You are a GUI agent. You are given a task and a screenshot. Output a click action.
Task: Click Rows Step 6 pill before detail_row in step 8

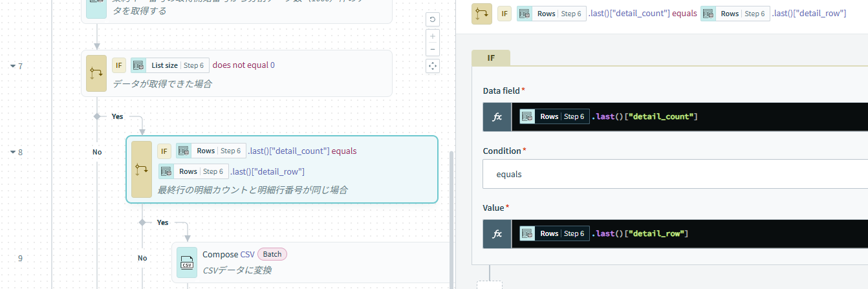pos(193,171)
